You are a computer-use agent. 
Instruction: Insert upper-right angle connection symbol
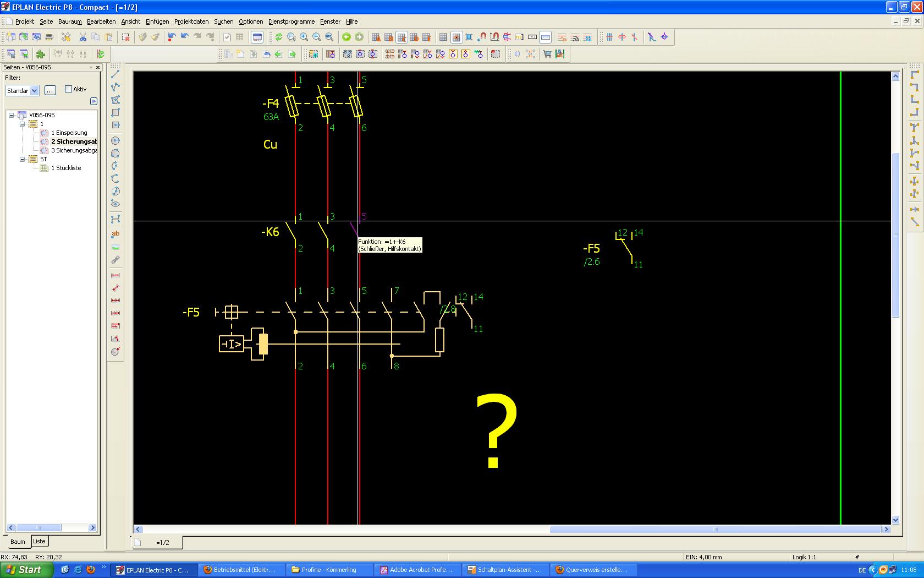(915, 87)
